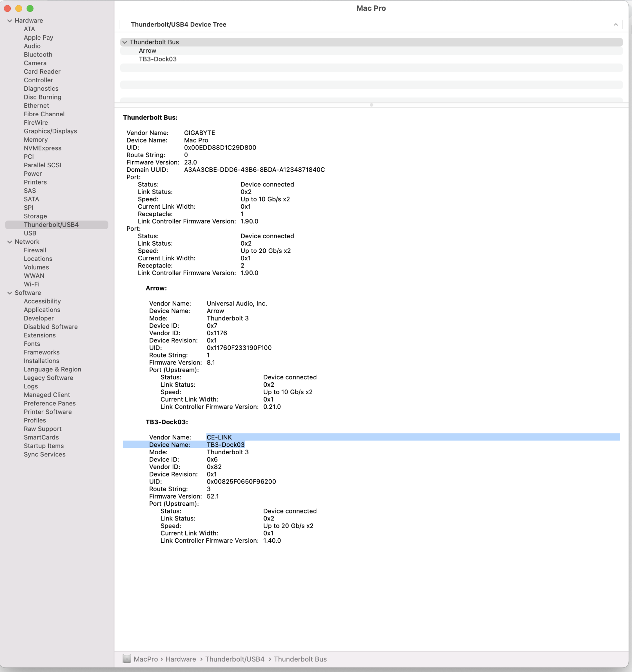Open Developer under Software
The width and height of the screenshot is (632, 672).
click(x=39, y=318)
